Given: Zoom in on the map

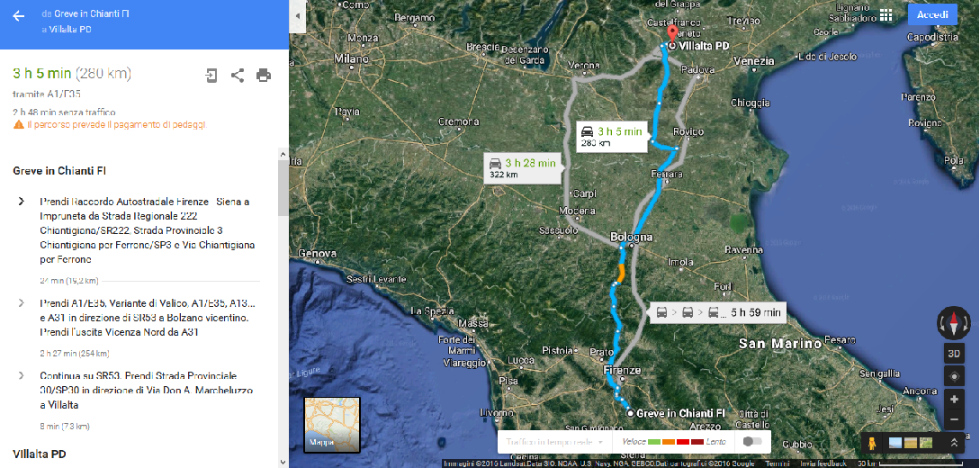Looking at the screenshot, I should point(954,399).
